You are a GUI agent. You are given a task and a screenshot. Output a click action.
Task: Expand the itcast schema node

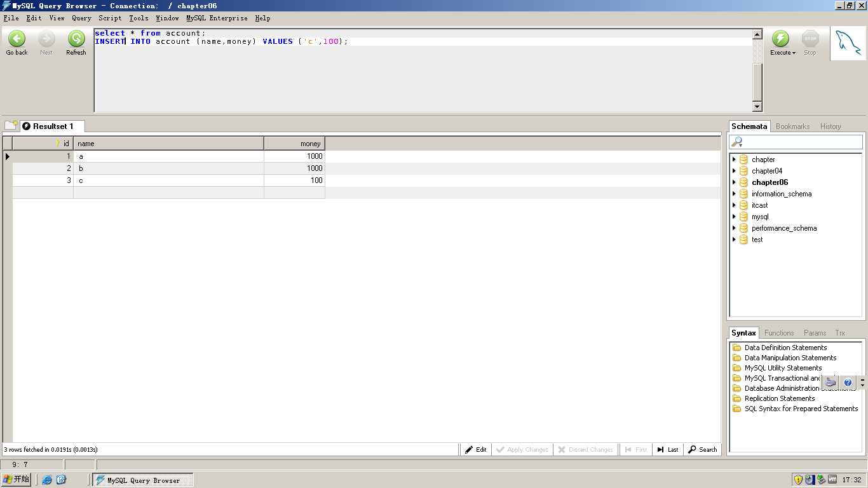coord(734,205)
